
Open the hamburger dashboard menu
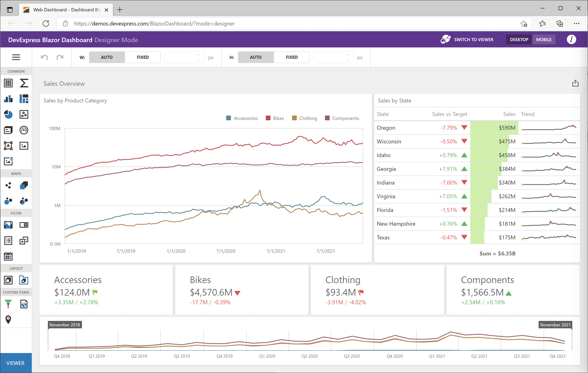point(16,57)
